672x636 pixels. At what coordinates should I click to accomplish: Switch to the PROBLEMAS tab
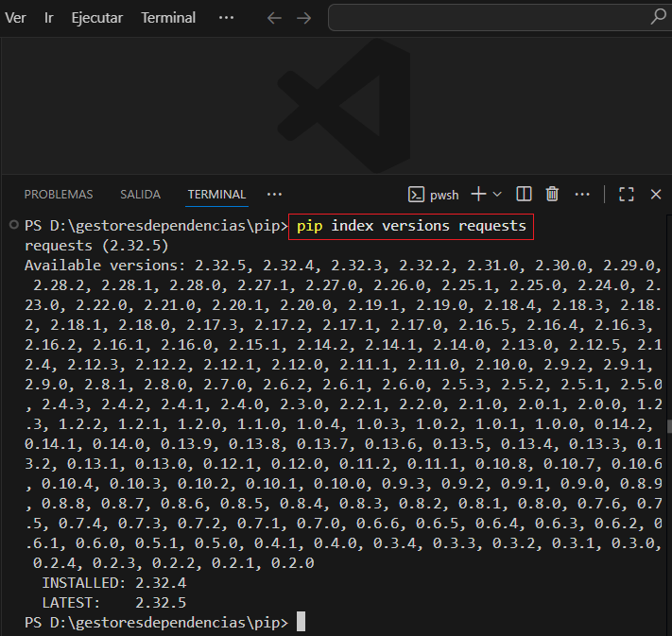coord(59,195)
